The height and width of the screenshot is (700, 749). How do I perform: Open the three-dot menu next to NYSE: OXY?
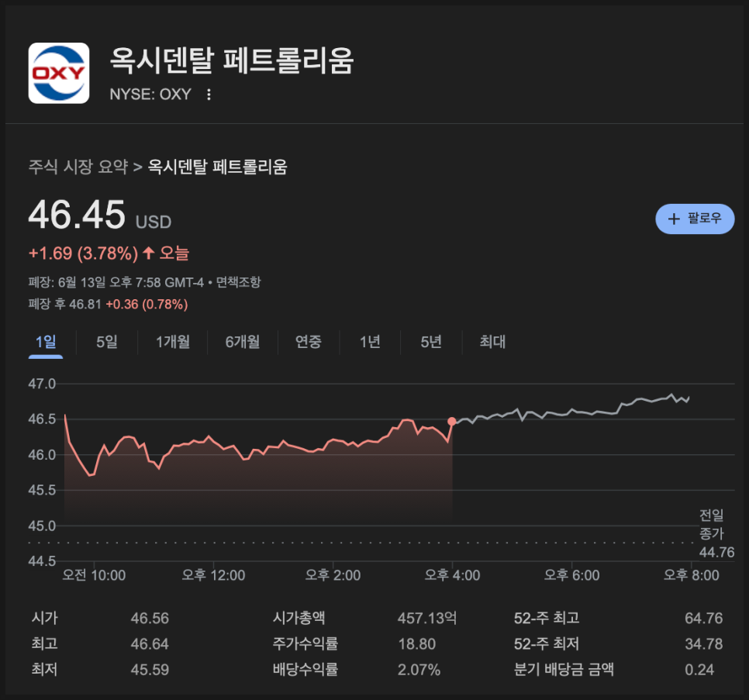(x=209, y=95)
